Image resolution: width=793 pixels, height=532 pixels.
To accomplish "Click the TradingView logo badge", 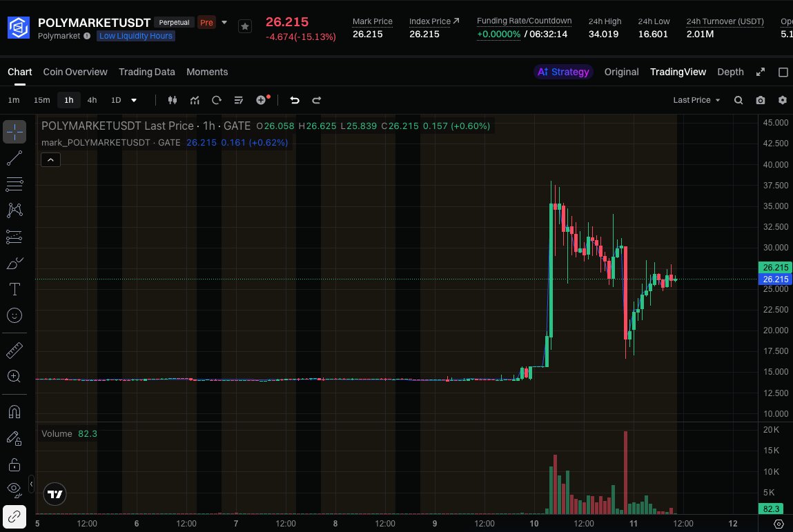I will (x=55, y=494).
